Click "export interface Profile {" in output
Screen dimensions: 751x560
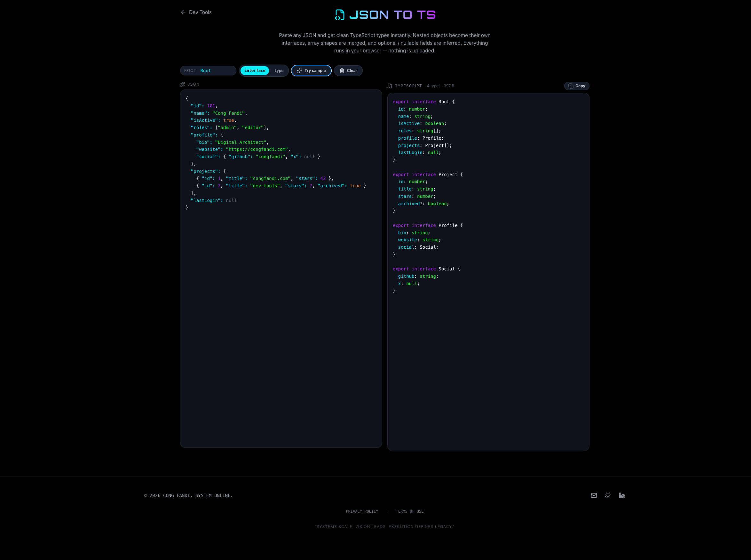pos(427,225)
